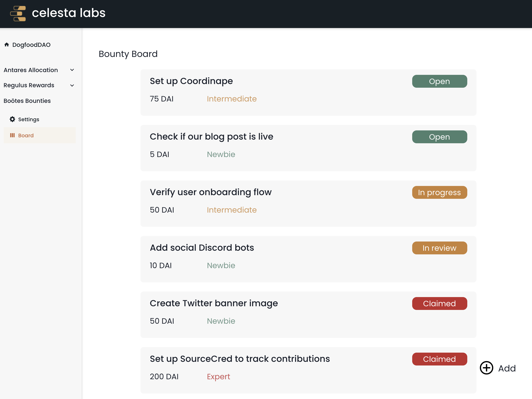
Task: Click the In review status badge
Action: pos(440,248)
